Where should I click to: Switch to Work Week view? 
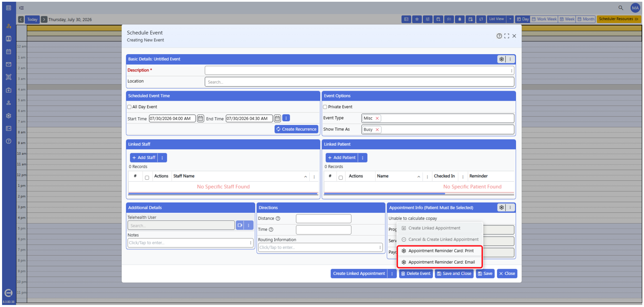(544, 19)
